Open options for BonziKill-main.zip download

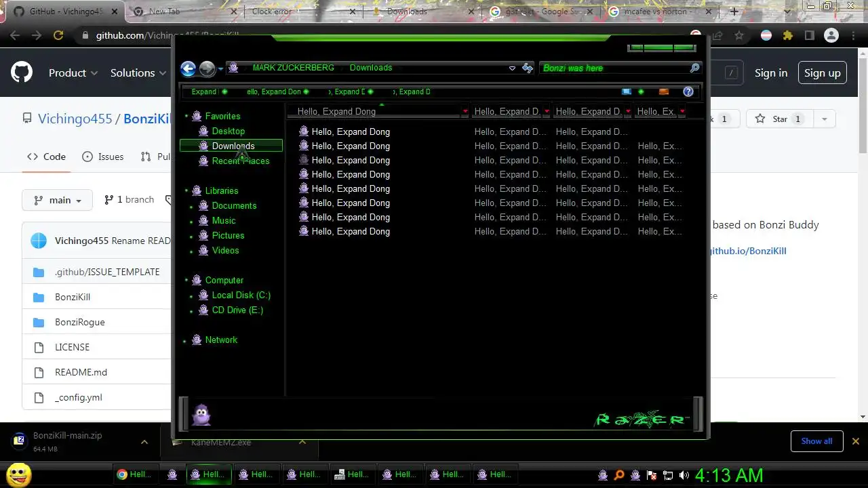coord(144,442)
